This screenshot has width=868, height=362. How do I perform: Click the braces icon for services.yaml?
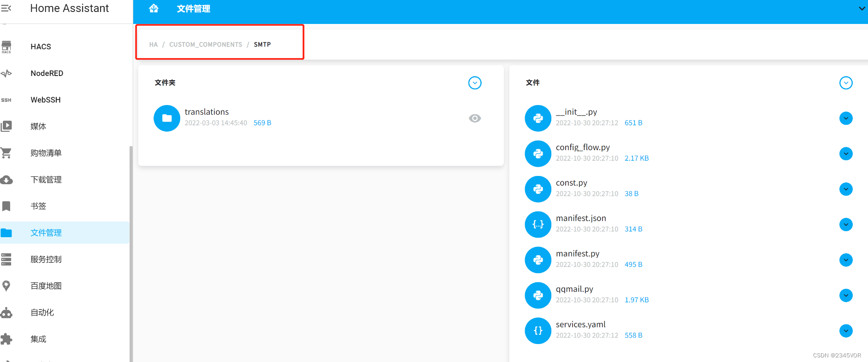[538, 331]
